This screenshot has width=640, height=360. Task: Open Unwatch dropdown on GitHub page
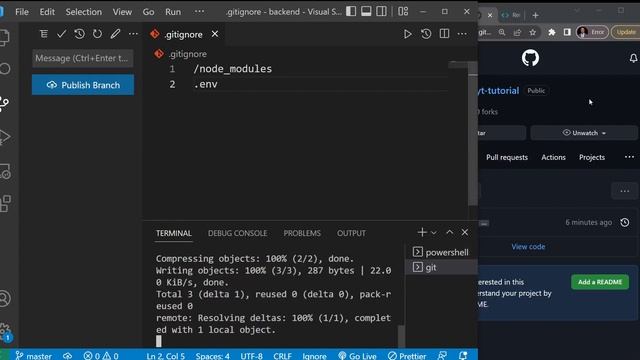(584, 133)
